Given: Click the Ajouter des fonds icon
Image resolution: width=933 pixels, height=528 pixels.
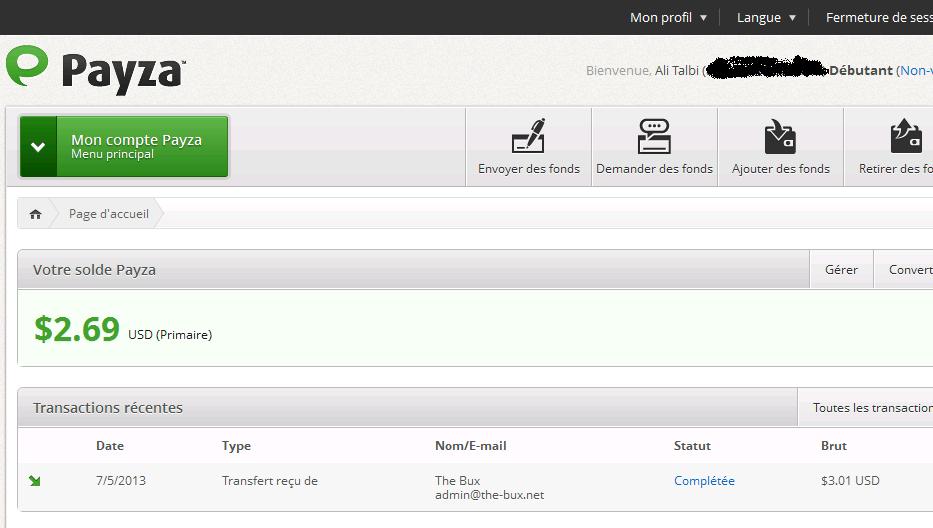Looking at the screenshot, I should tap(780, 136).
